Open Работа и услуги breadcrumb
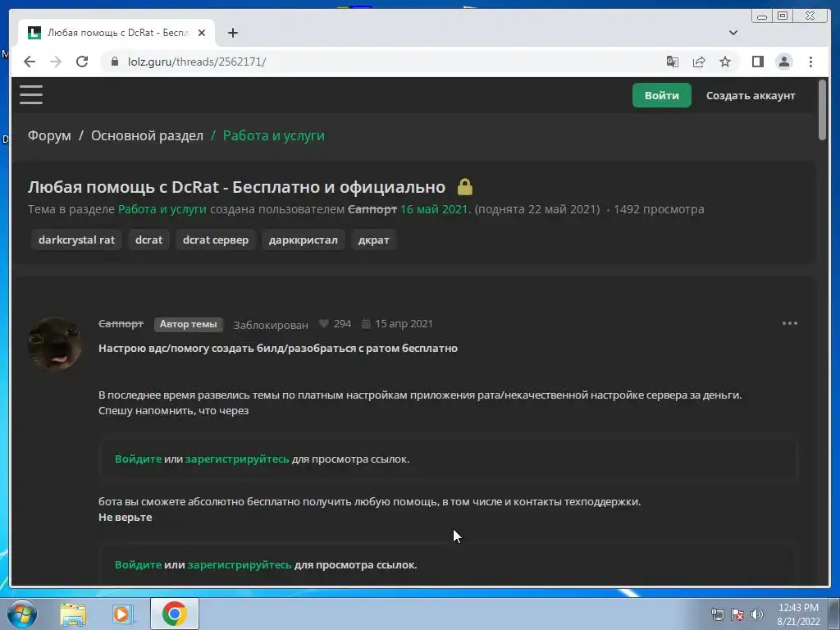Image resolution: width=840 pixels, height=630 pixels. pos(274,135)
